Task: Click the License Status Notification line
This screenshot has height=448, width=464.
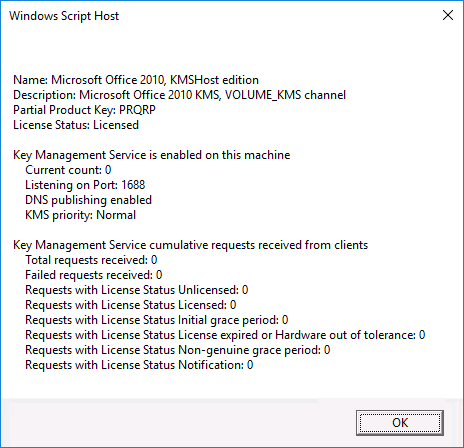Action: [139, 365]
